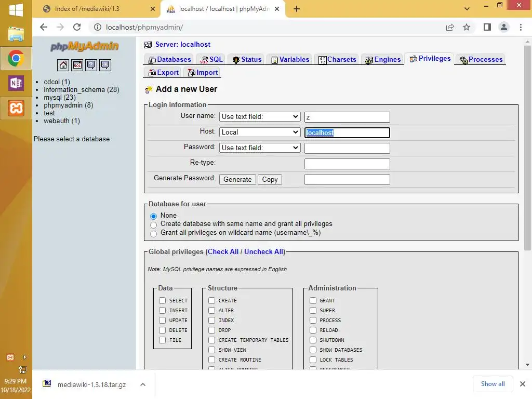Bookmark this page with star icon
Screen dimensions: 532x399
click(467, 27)
